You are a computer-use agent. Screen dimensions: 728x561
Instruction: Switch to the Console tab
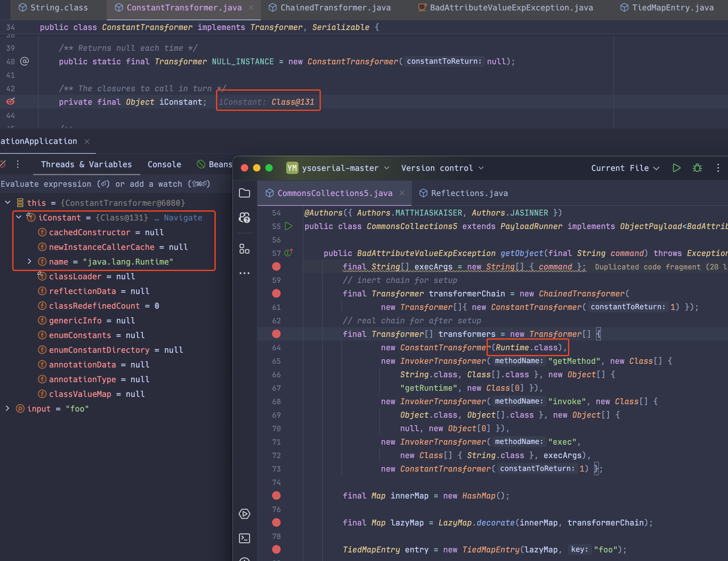[164, 164]
